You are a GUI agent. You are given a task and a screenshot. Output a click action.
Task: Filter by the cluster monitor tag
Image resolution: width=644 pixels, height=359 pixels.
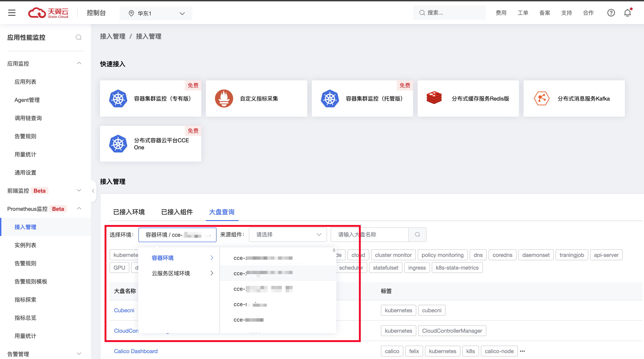click(393, 255)
